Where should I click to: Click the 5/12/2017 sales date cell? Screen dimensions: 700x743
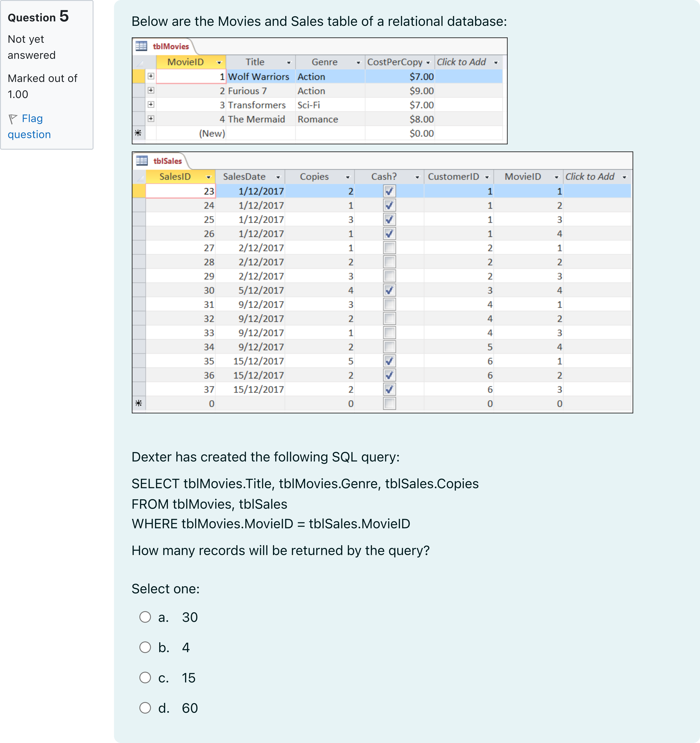click(250, 290)
